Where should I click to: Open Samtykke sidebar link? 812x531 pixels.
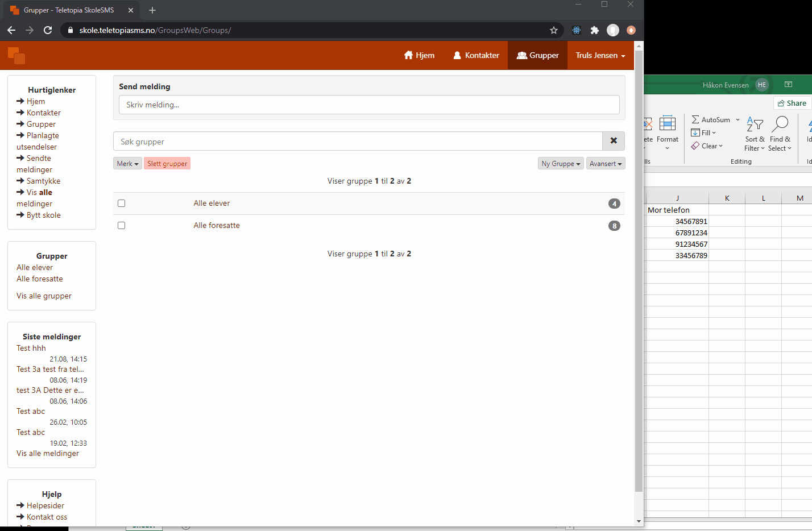pos(43,181)
